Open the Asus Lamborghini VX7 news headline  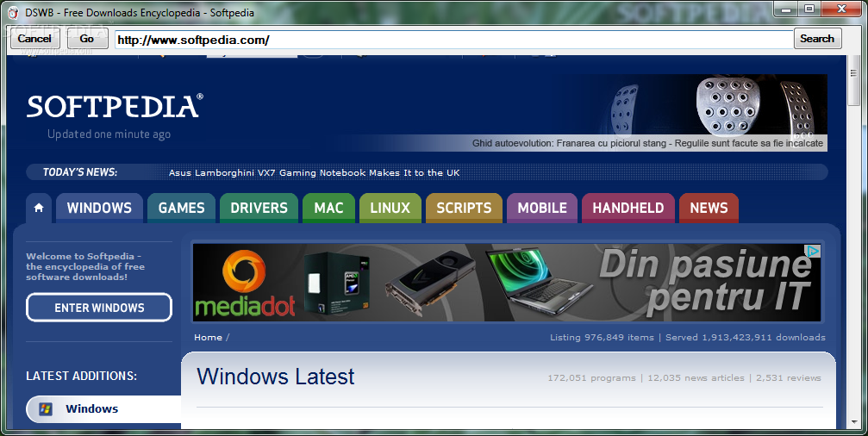coord(315,172)
